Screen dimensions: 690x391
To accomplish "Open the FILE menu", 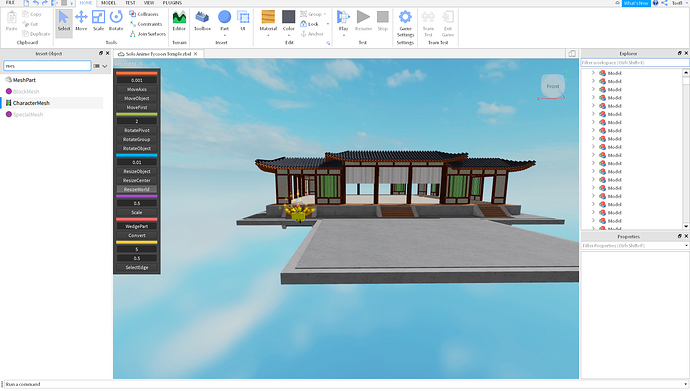I will coord(10,3).
